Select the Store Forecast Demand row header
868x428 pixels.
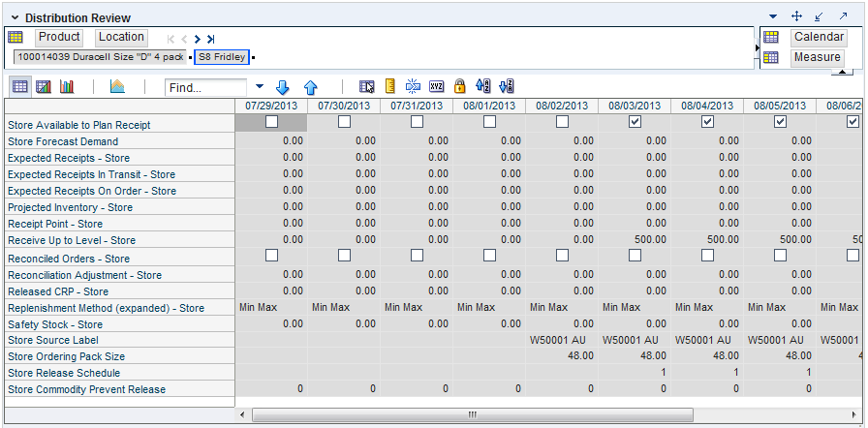coord(119,141)
